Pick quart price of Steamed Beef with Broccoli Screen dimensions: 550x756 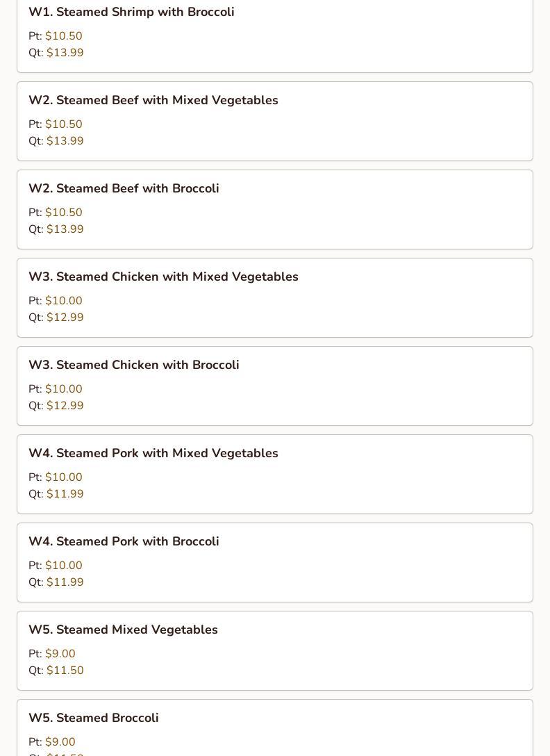point(65,229)
